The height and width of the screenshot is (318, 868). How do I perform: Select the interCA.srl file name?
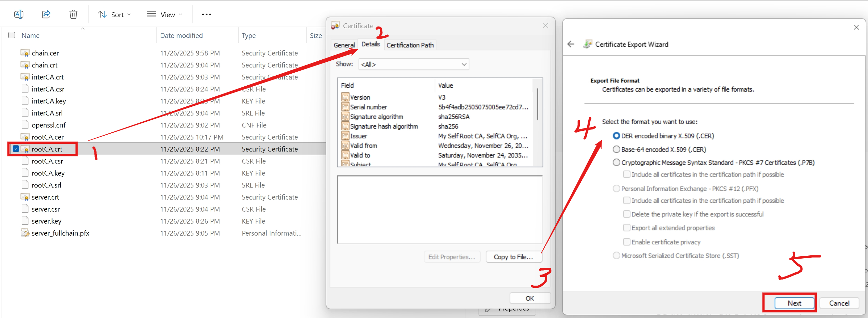(47, 113)
